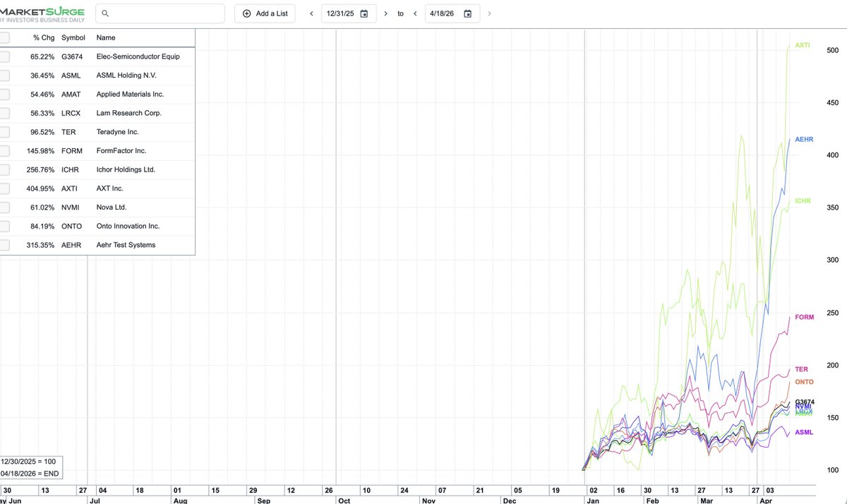The height and width of the screenshot is (504, 847).
Task: Click the Add a List button
Action: click(x=265, y=13)
